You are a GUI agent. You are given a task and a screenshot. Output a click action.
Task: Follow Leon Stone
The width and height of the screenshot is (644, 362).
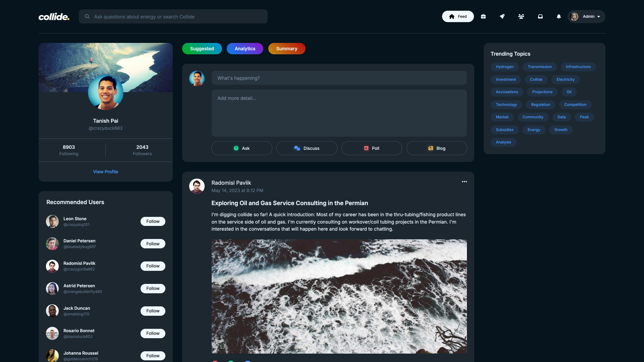(153, 222)
